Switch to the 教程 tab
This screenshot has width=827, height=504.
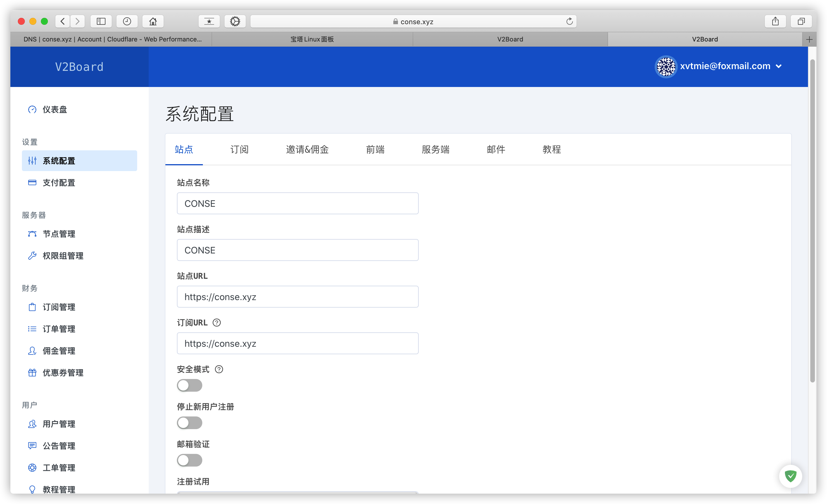tap(552, 149)
